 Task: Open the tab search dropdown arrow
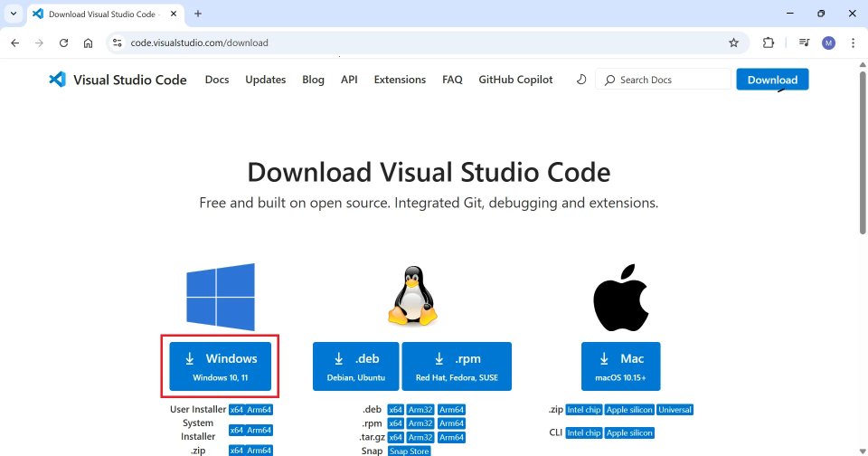(14, 14)
